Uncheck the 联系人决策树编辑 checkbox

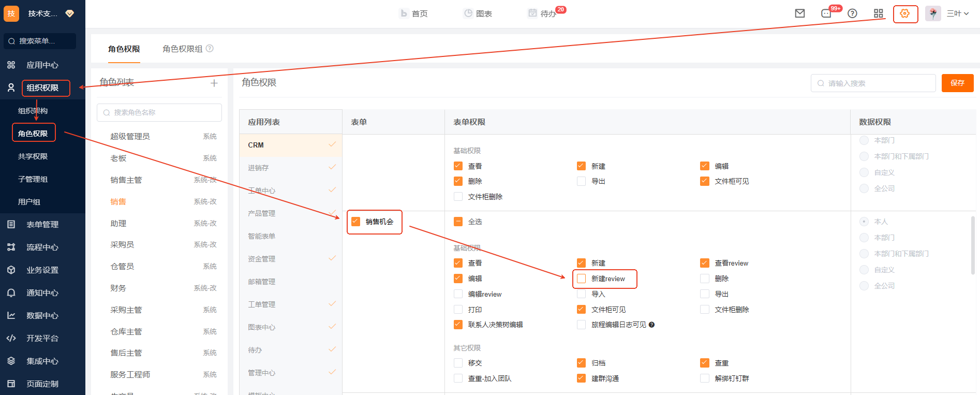coord(458,325)
